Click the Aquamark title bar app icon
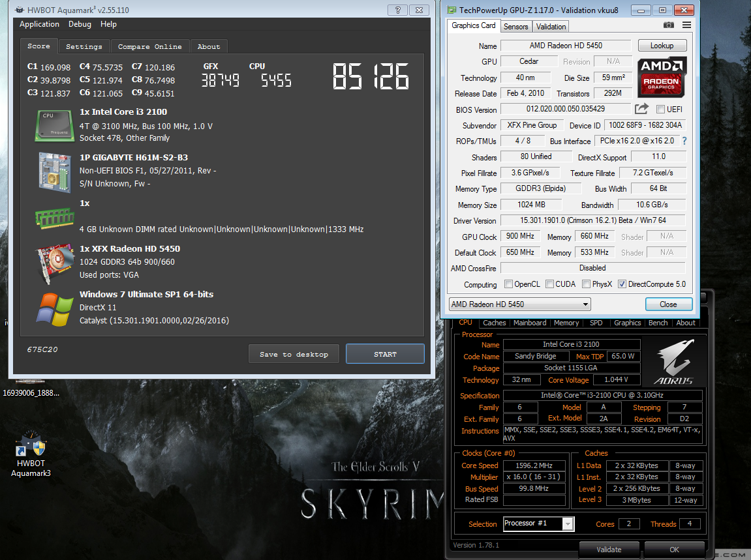The image size is (751, 560). (20, 10)
